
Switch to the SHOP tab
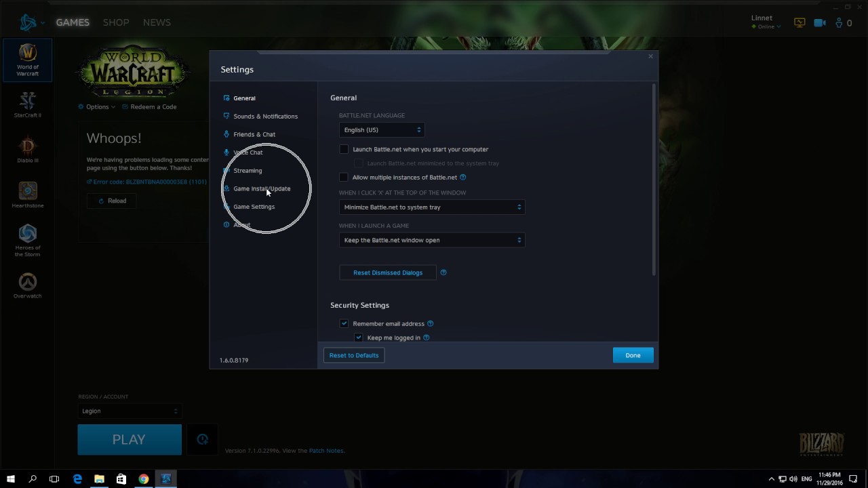click(116, 22)
